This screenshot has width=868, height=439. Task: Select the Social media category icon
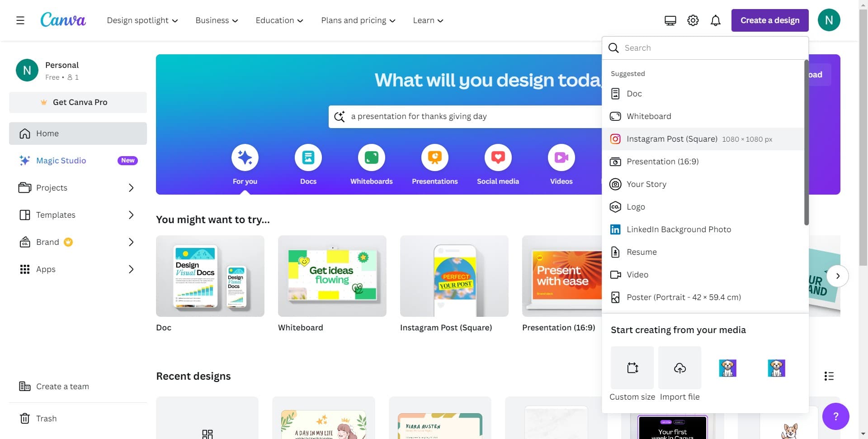pyautogui.click(x=498, y=157)
